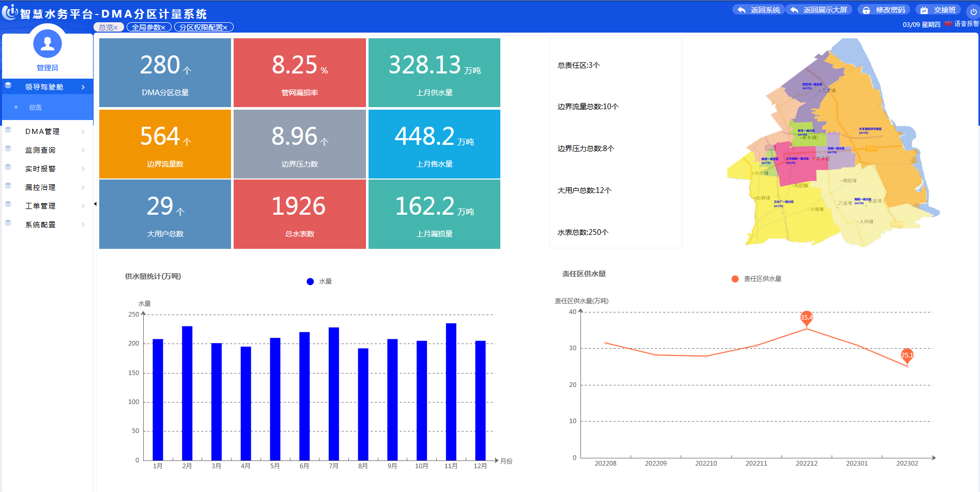Click the power logout icon
980x492 pixels.
pyautogui.click(x=973, y=11)
